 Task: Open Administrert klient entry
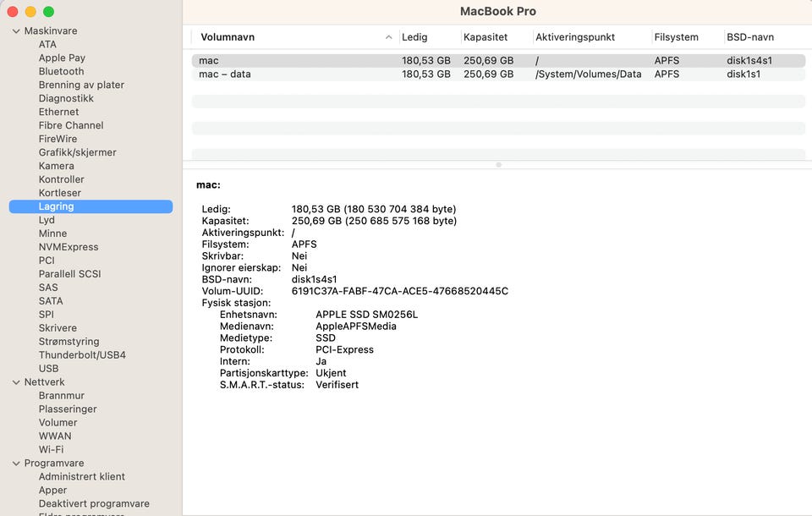click(82, 476)
